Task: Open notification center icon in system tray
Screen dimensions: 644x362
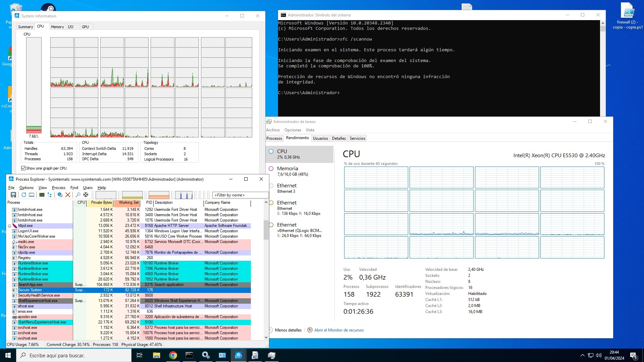Action: (634, 355)
